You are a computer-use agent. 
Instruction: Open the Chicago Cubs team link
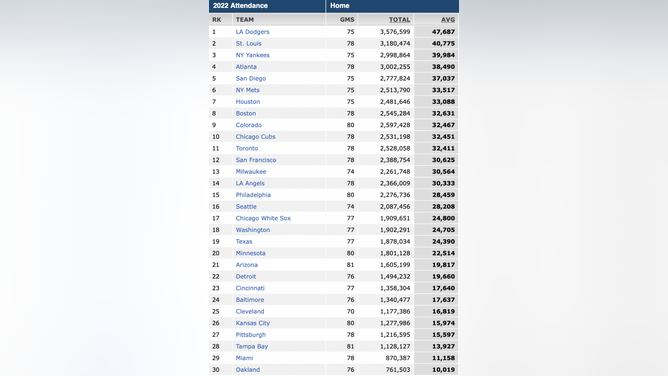[255, 137]
